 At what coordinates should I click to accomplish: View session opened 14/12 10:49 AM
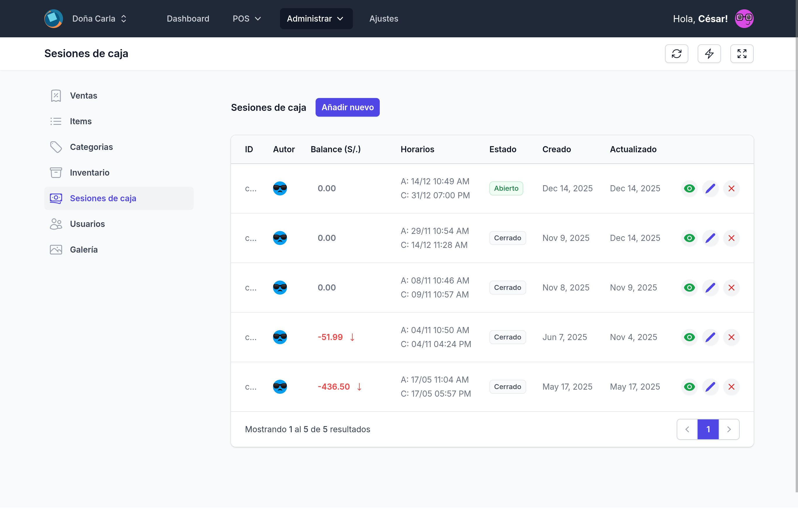click(x=689, y=188)
